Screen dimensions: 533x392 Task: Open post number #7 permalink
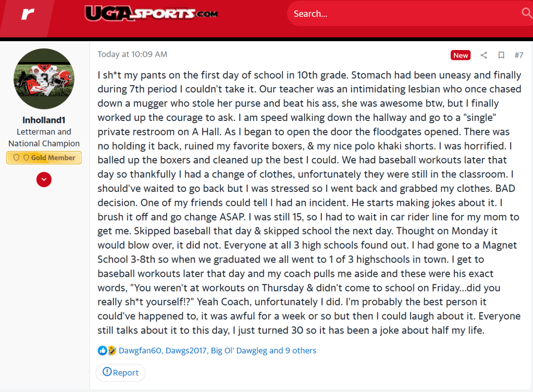point(518,55)
